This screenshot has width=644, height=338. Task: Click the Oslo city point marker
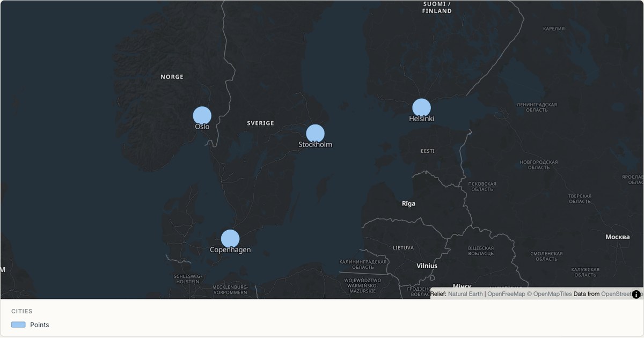point(202,115)
